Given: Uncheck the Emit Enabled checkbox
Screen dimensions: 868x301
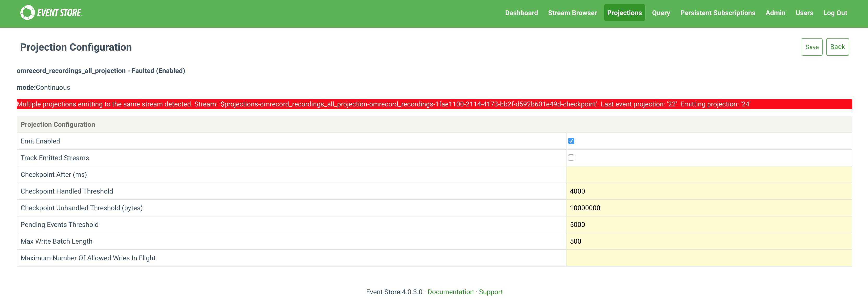Looking at the screenshot, I should [x=571, y=141].
